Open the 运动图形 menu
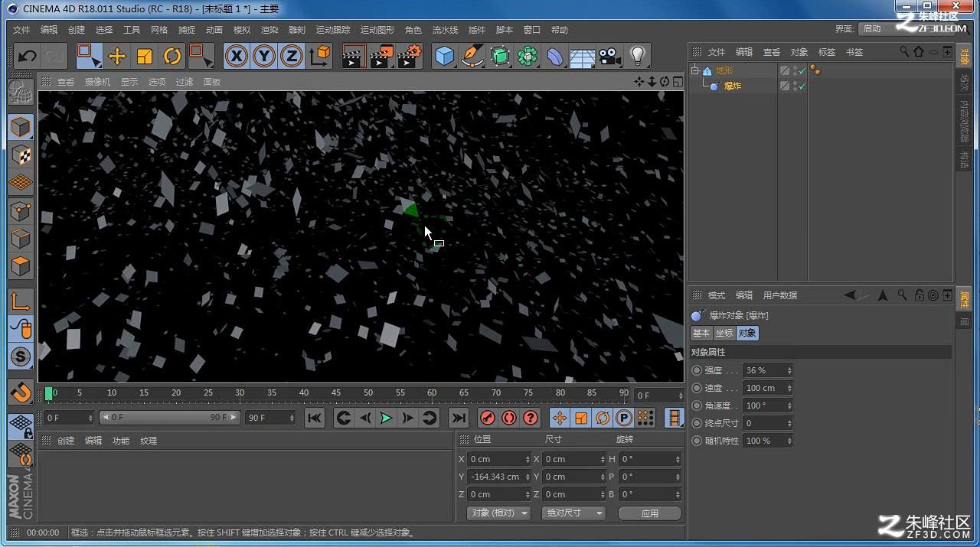This screenshot has height=547, width=980. click(x=377, y=30)
